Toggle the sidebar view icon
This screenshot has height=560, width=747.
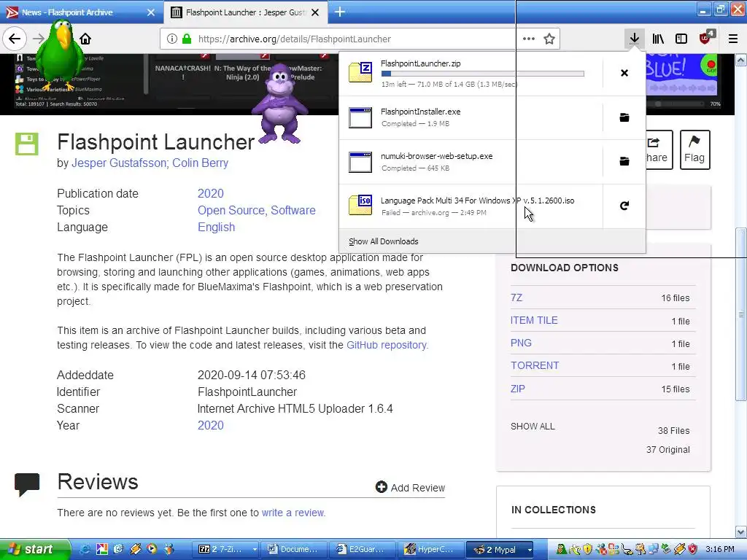(681, 39)
